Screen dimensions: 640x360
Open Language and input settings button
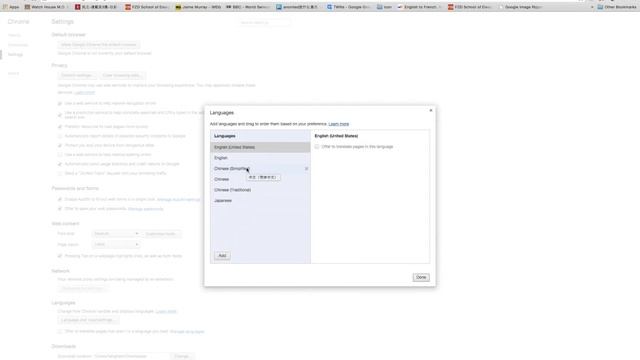coord(88,320)
